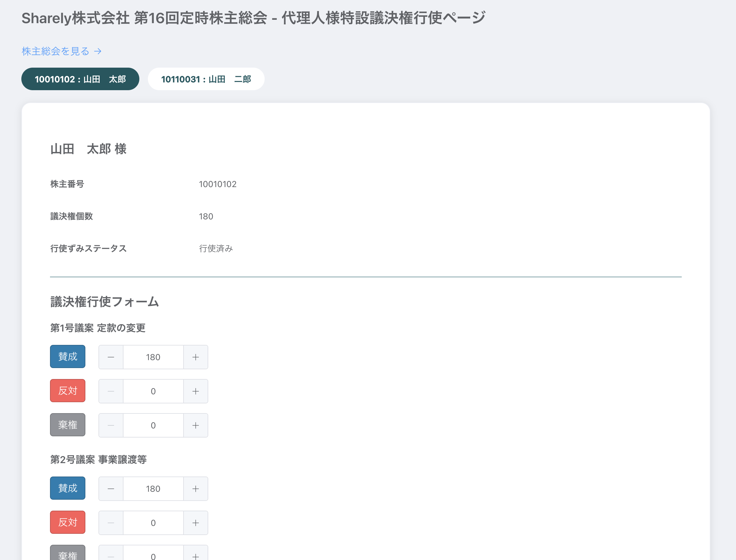The image size is (736, 560).
Task: Click the name heading 山田 太郎 様
Action: pyautogui.click(x=88, y=149)
